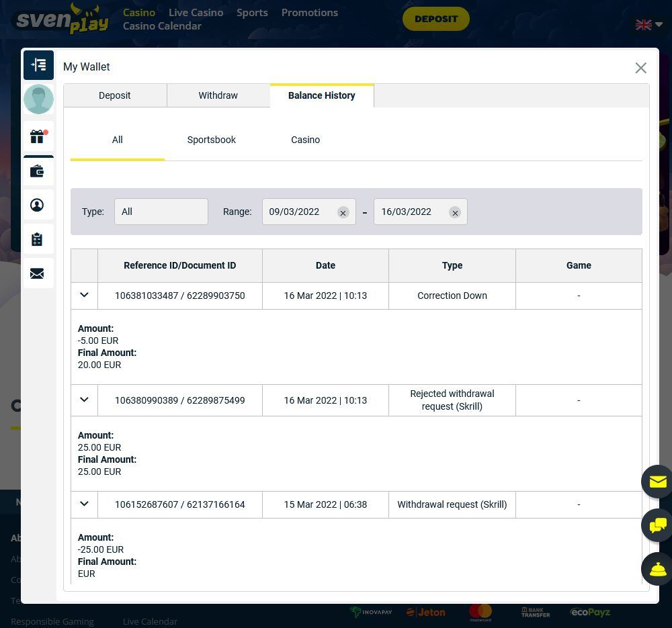The height and width of the screenshot is (628, 672).
Task: Open the gift bonuses icon in sidebar
Action: 38,137
